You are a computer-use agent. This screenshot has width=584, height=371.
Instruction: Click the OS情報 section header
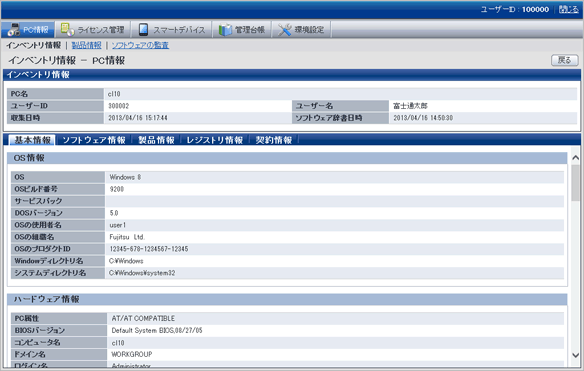(x=287, y=158)
